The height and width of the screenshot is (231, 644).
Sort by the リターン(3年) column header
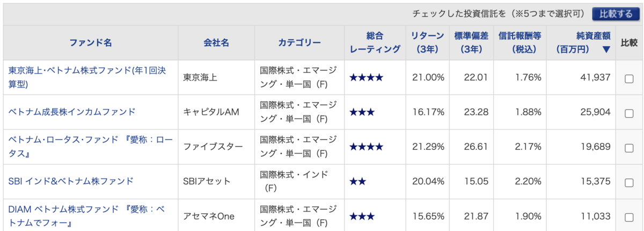click(x=427, y=42)
